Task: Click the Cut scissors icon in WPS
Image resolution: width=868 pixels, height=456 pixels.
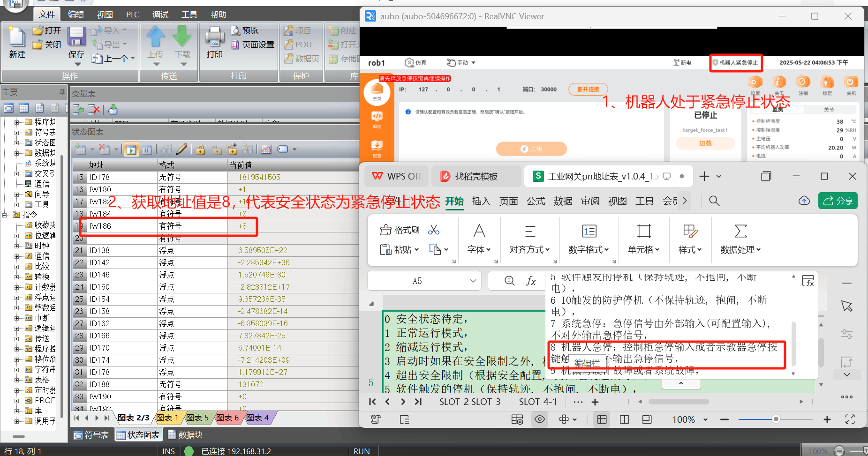Action: click(x=434, y=230)
